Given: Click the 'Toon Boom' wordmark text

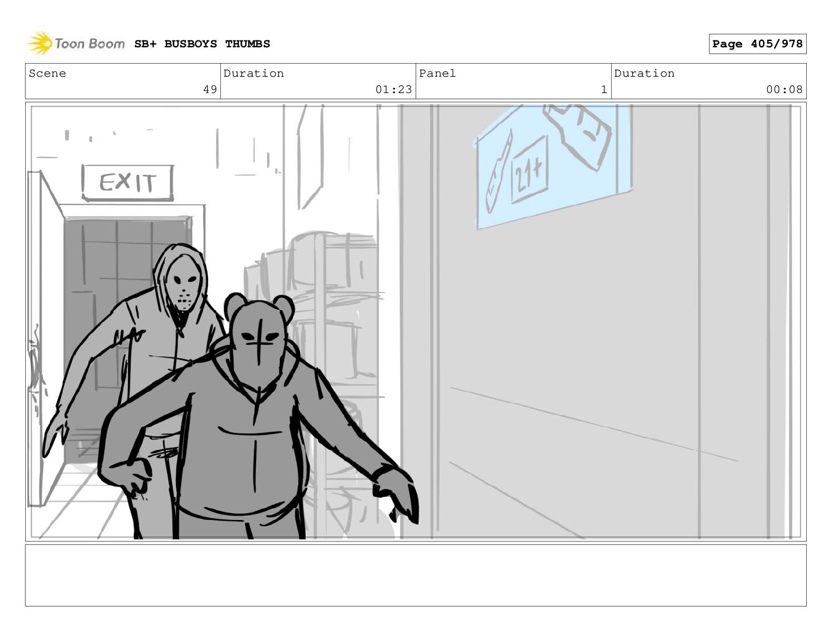Looking at the screenshot, I should pyautogui.click(x=90, y=44).
